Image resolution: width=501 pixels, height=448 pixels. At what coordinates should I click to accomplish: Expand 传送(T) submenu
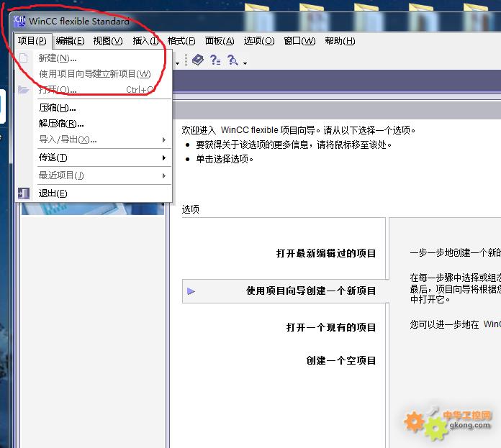(94, 157)
